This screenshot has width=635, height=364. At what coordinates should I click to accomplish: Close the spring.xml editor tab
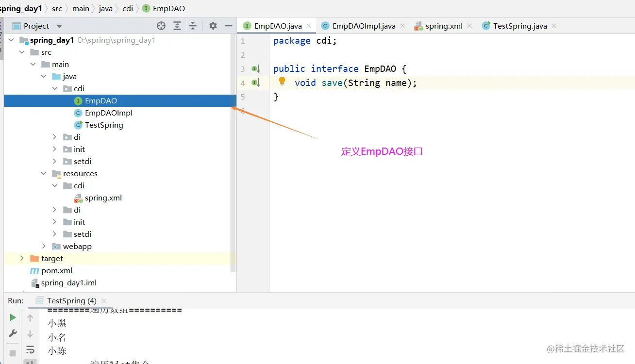pyautogui.click(x=469, y=26)
